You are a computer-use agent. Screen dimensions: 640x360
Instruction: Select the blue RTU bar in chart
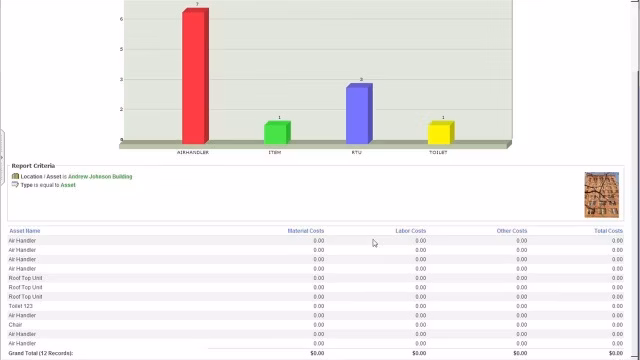coord(359,114)
